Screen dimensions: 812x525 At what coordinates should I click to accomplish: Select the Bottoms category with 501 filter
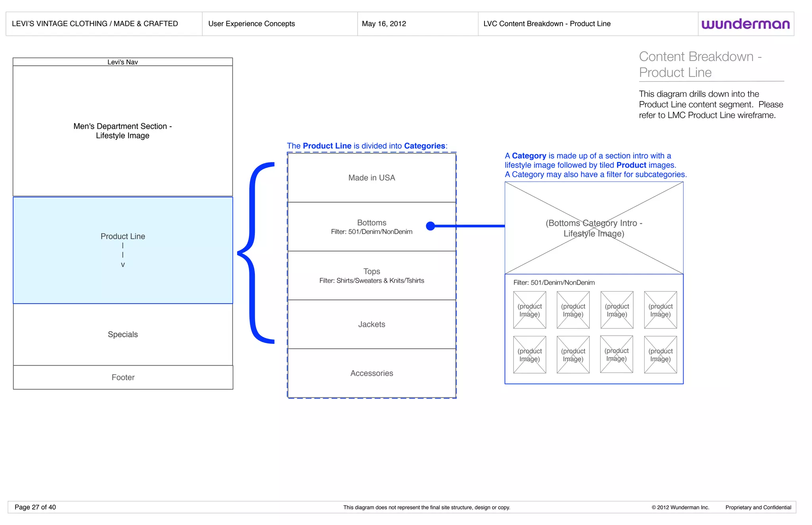pyautogui.click(x=372, y=227)
